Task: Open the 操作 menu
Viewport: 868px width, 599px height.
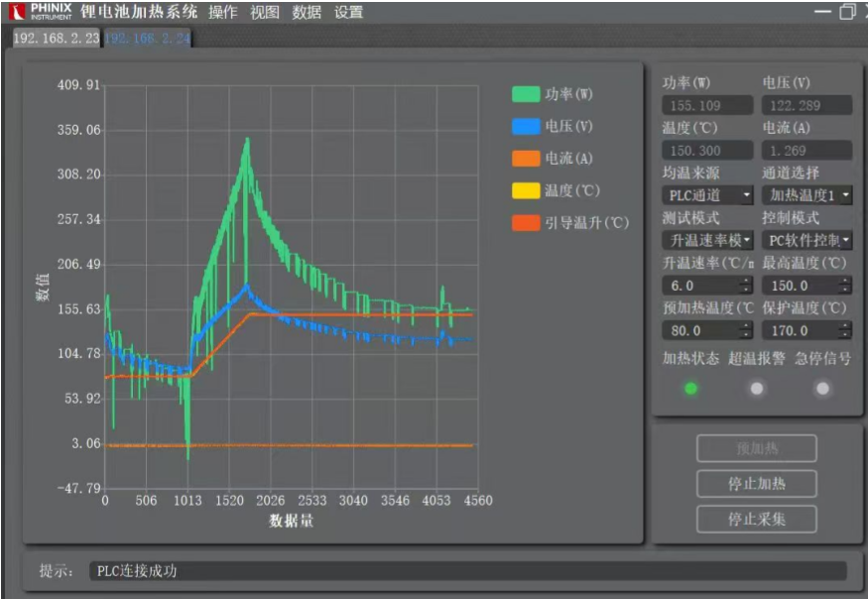Action: [x=223, y=12]
